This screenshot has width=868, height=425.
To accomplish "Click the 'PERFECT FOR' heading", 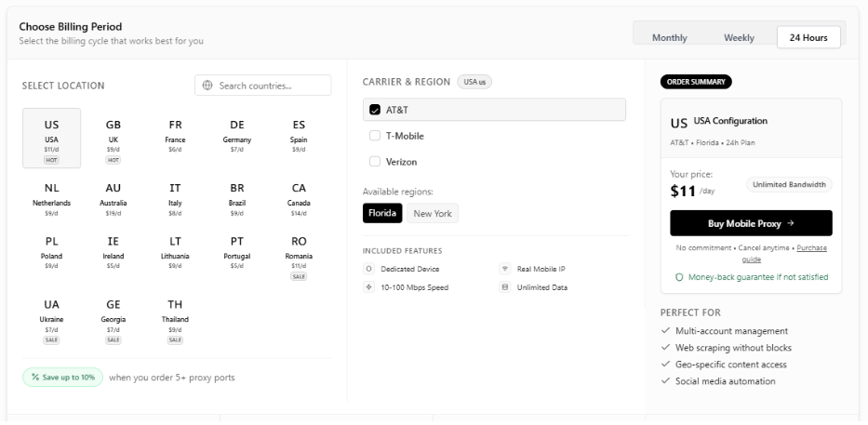I will pos(690,312).
